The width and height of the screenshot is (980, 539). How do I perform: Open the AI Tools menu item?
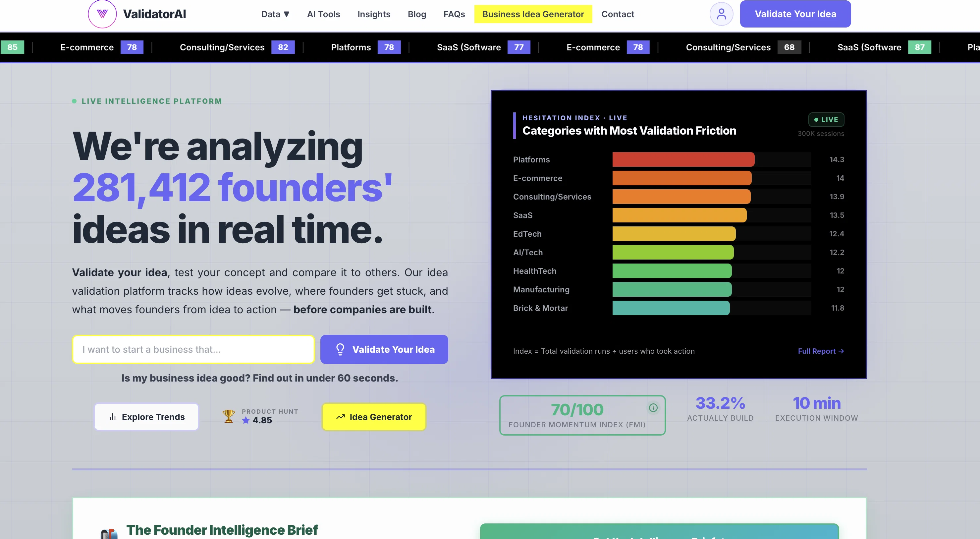pyautogui.click(x=323, y=14)
